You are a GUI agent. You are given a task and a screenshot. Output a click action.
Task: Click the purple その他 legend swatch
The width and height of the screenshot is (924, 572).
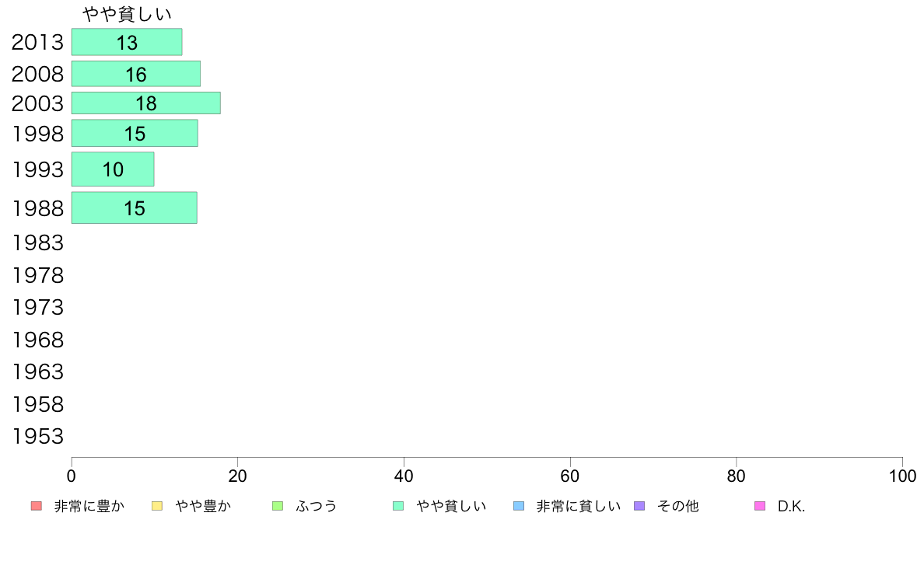coord(639,506)
